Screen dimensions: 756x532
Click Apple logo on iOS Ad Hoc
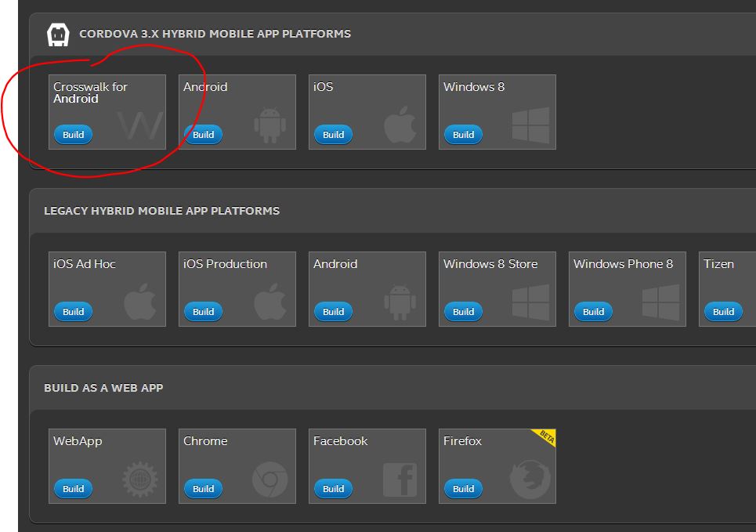[x=139, y=302]
